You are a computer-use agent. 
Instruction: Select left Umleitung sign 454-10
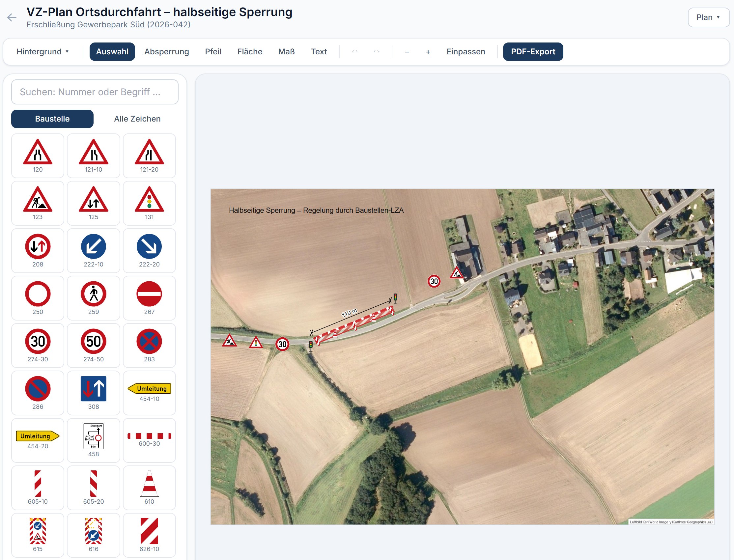coord(149,393)
